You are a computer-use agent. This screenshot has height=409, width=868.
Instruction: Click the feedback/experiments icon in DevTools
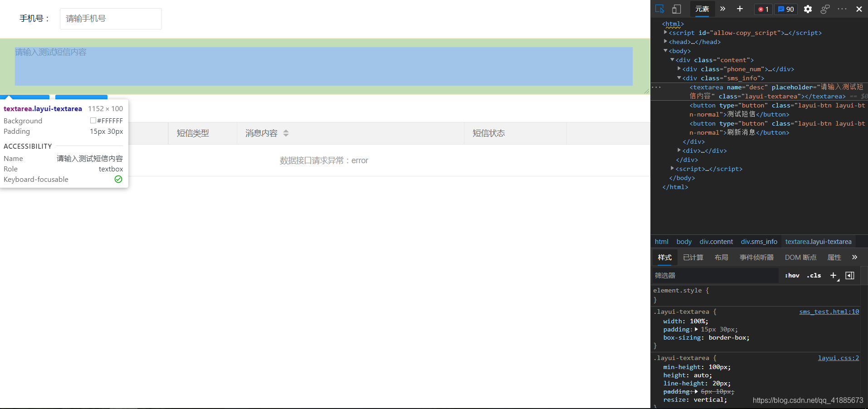(x=825, y=9)
